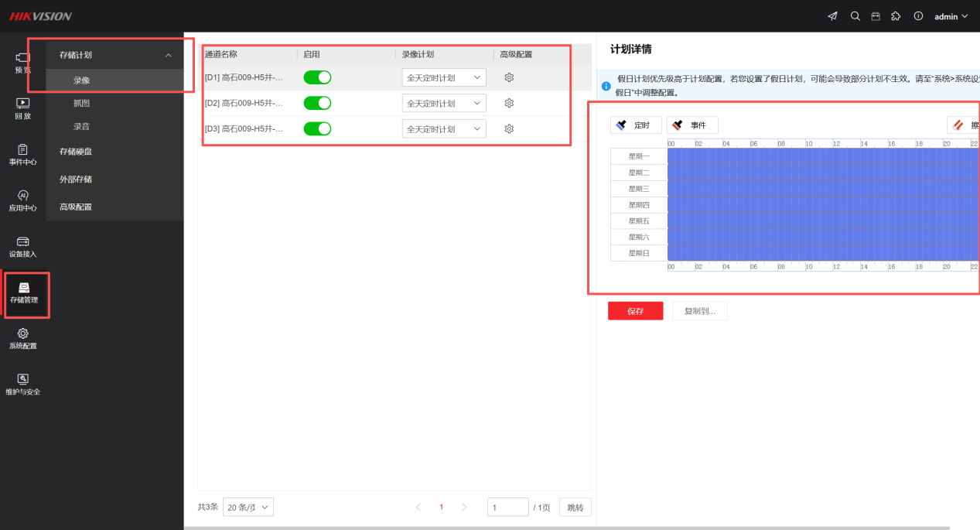Click the search magnifier icon in header
Viewport: 980px width, 530px height.
[x=855, y=16]
